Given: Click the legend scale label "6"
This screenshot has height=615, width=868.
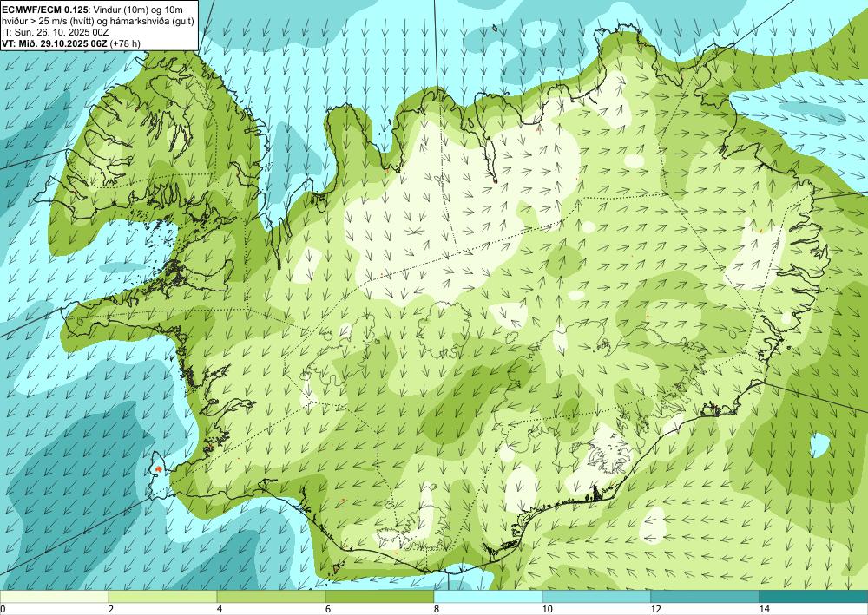Looking at the screenshot, I should click(x=328, y=609).
